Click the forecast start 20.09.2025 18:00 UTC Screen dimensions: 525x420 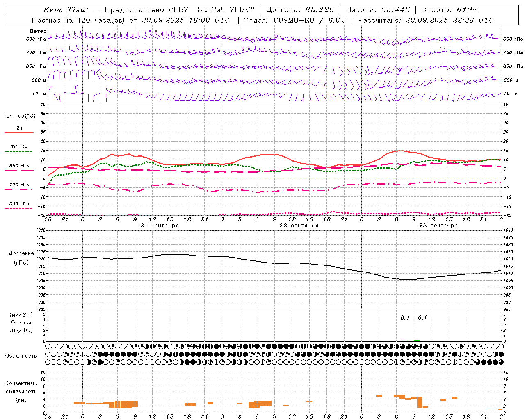click(185, 20)
